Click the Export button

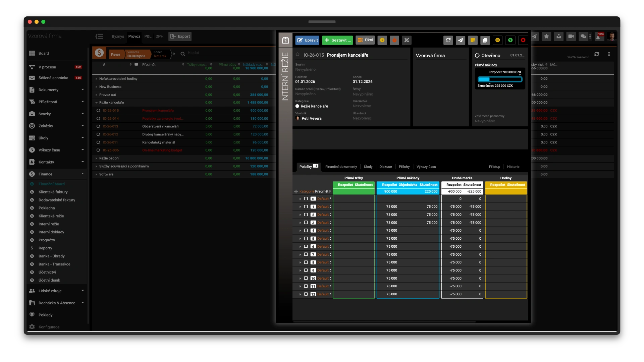click(180, 37)
